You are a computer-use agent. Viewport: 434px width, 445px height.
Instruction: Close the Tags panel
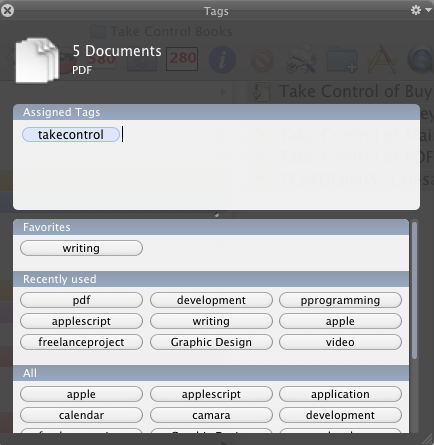7,10
